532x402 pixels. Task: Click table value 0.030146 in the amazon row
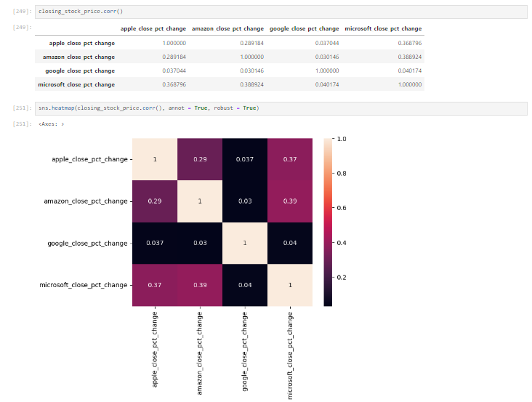(327, 57)
